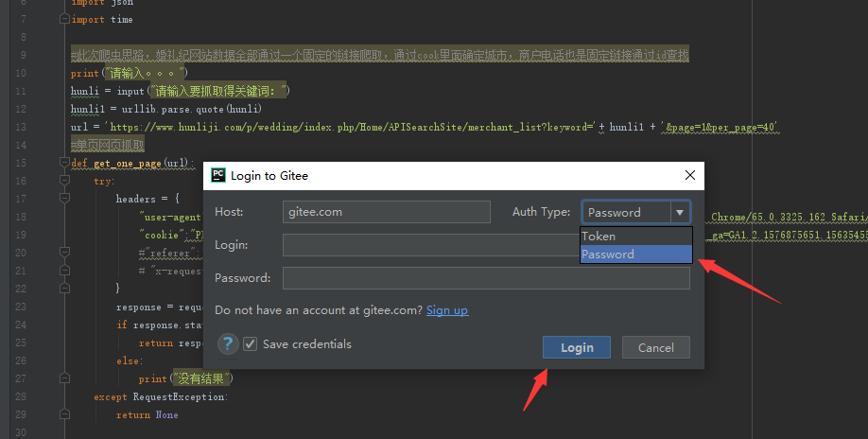Collapse the try block fold marker on line 16
The width and height of the screenshot is (868, 439).
coord(64,180)
